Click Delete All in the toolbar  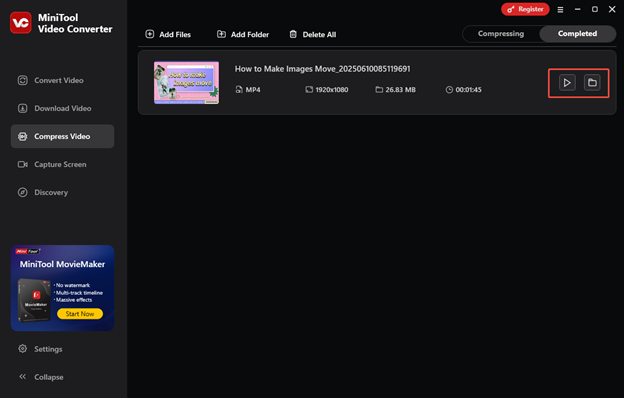(x=312, y=35)
